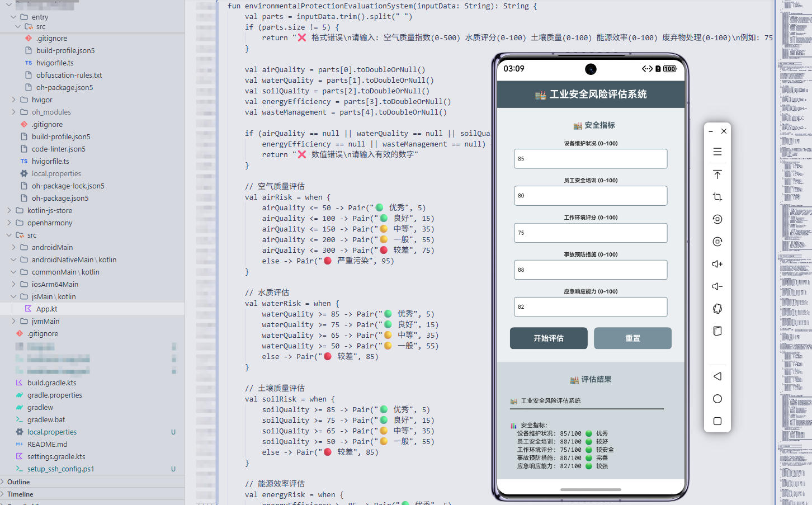Image resolution: width=812 pixels, height=505 pixels.
Task: Click the App.kt Kotlin file icon
Action: [29, 309]
